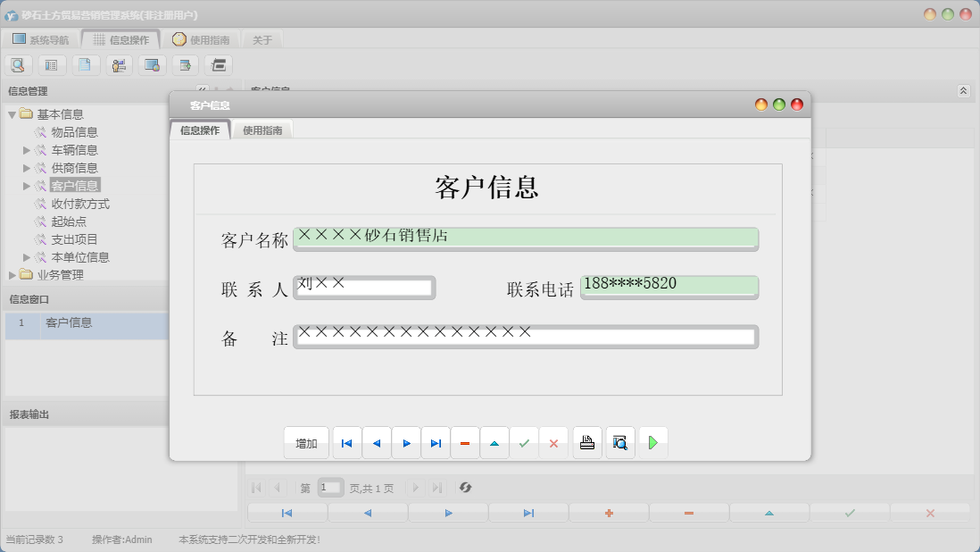Expand the 供商信息 tree node
The width and height of the screenshot is (980, 552).
tap(27, 167)
